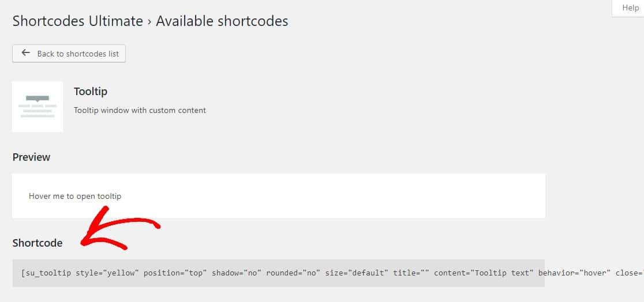Click the Tooltip shortcode thumbnail icon
The width and height of the screenshot is (644, 302).
pos(38,107)
